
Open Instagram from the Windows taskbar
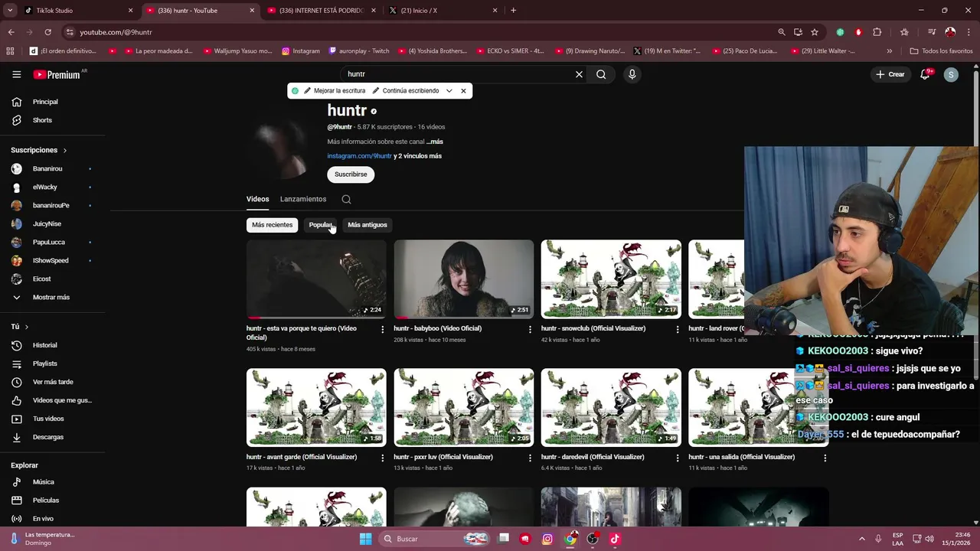[547, 539]
